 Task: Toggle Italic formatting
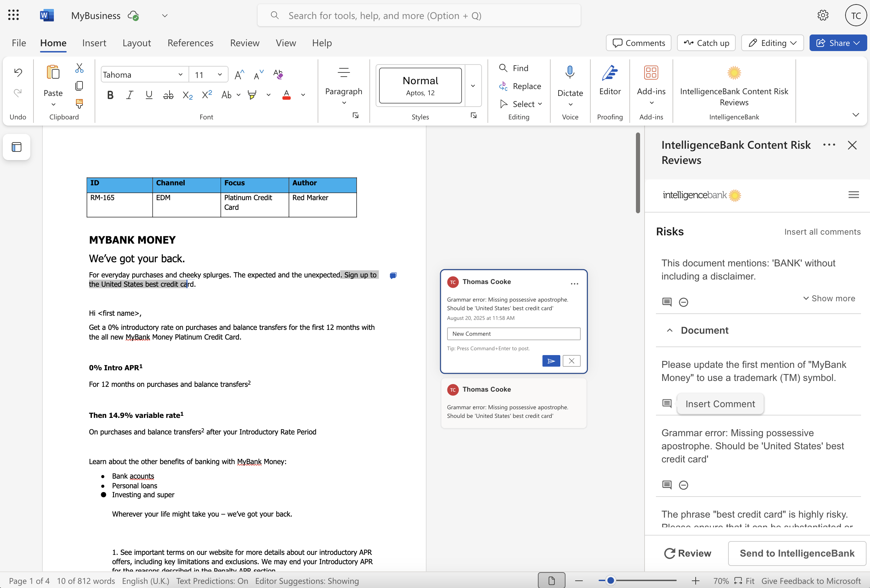tap(129, 95)
